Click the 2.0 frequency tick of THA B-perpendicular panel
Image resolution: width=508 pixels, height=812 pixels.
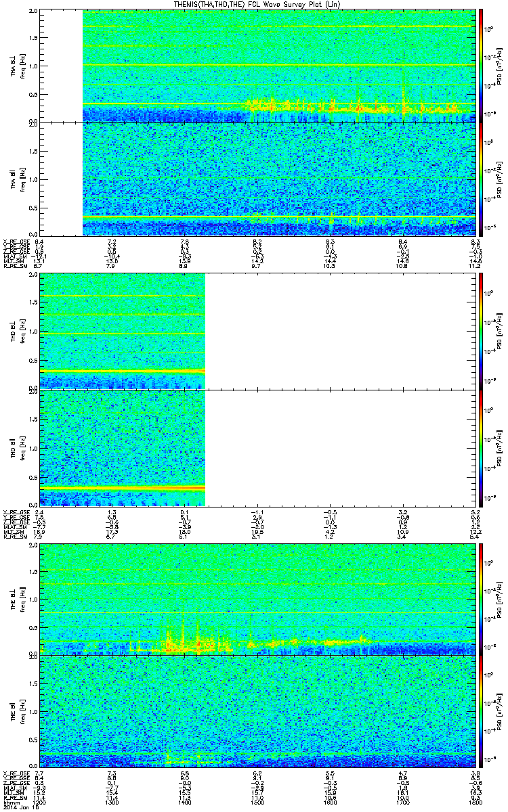(34, 12)
